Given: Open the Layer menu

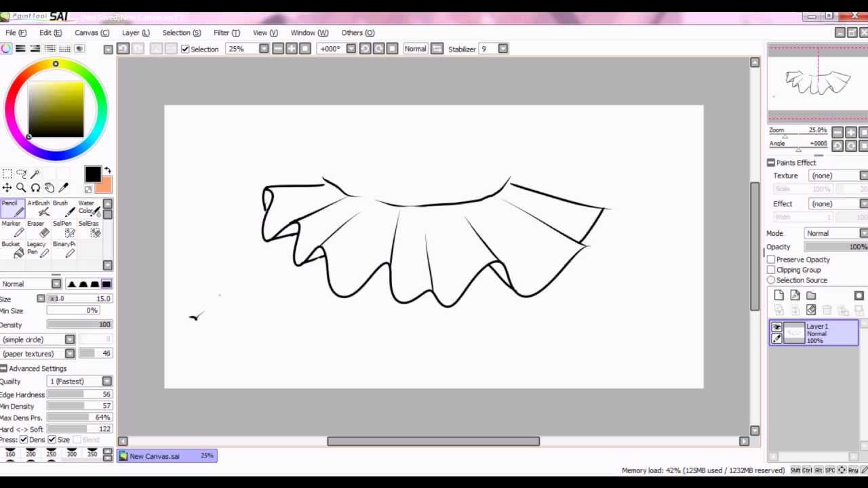Looking at the screenshot, I should pyautogui.click(x=136, y=33).
